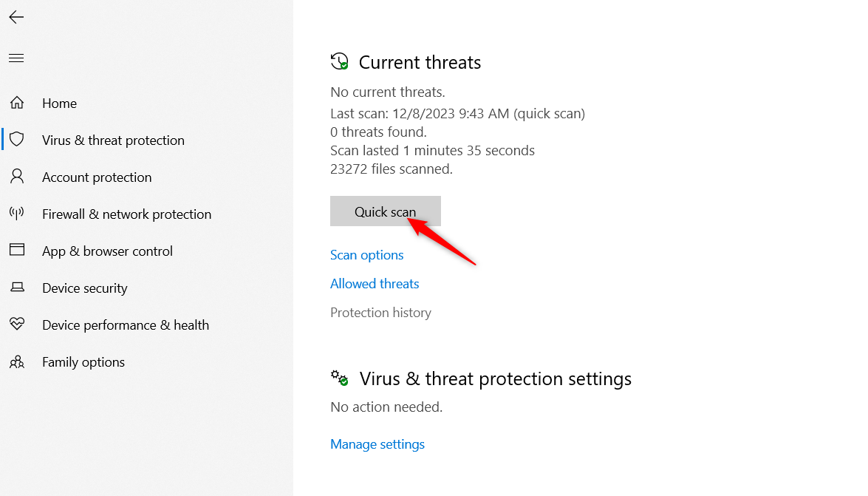Open the hamburger navigation menu
868x496 pixels.
pyautogui.click(x=16, y=58)
